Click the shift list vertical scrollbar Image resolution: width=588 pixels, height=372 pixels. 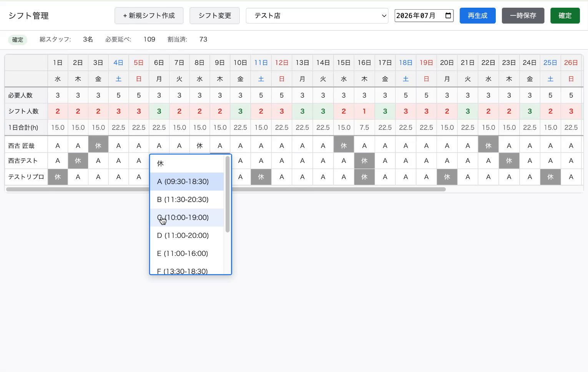[228, 194]
